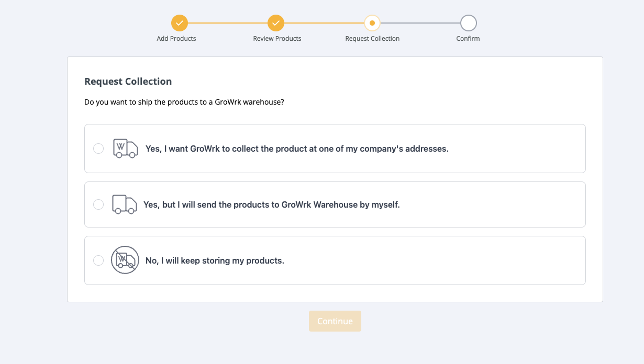Click the Request Collection step label
This screenshot has width=644, height=364.
point(372,39)
